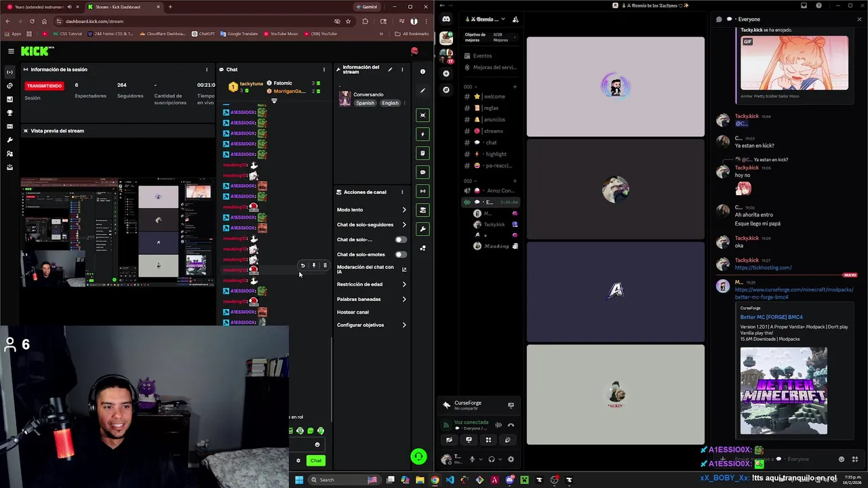
Task: Add a server in Discord
Action: (x=446, y=73)
